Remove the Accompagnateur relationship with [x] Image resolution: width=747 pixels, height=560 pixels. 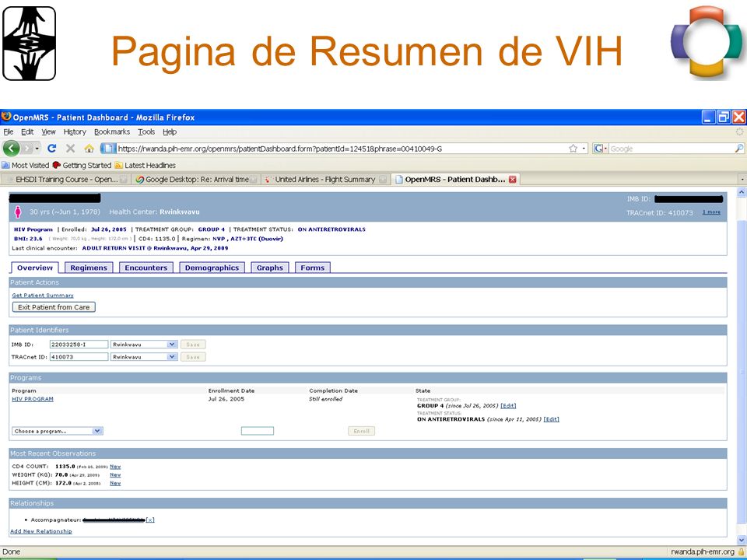point(150,520)
